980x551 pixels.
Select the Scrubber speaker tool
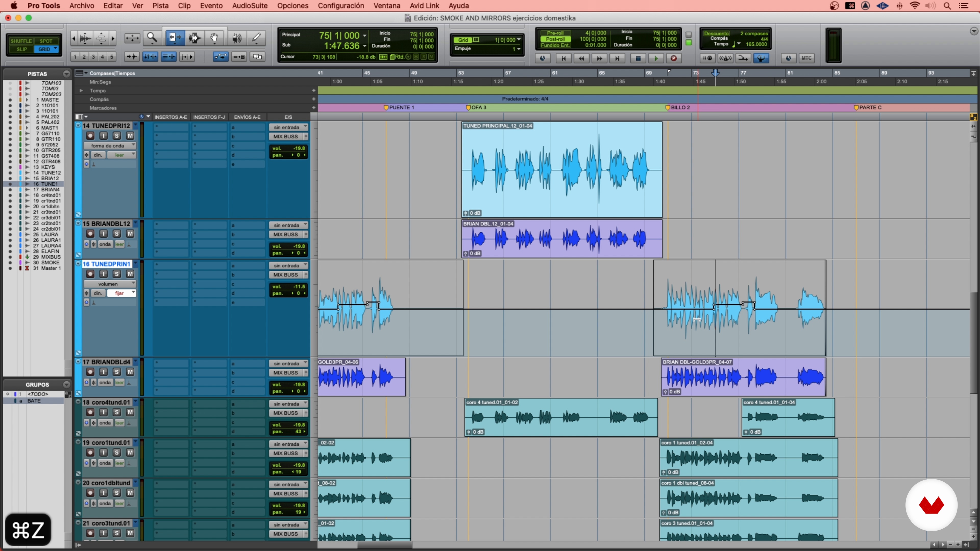[237, 38]
